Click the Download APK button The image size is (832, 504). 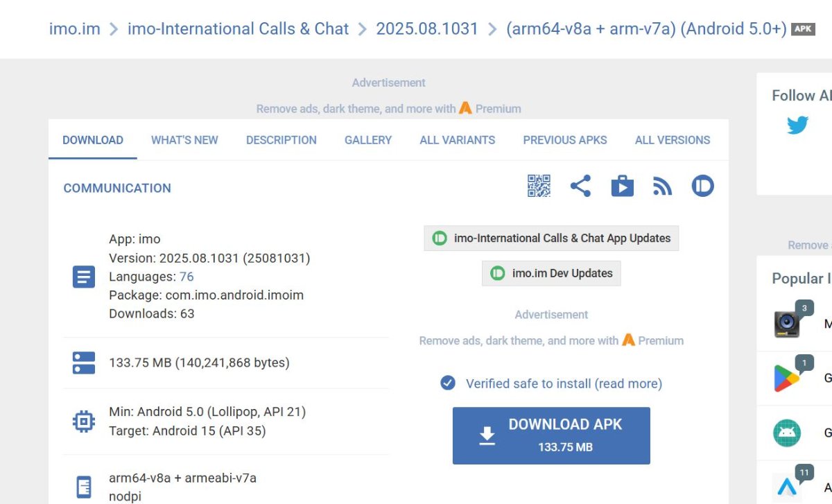point(551,435)
